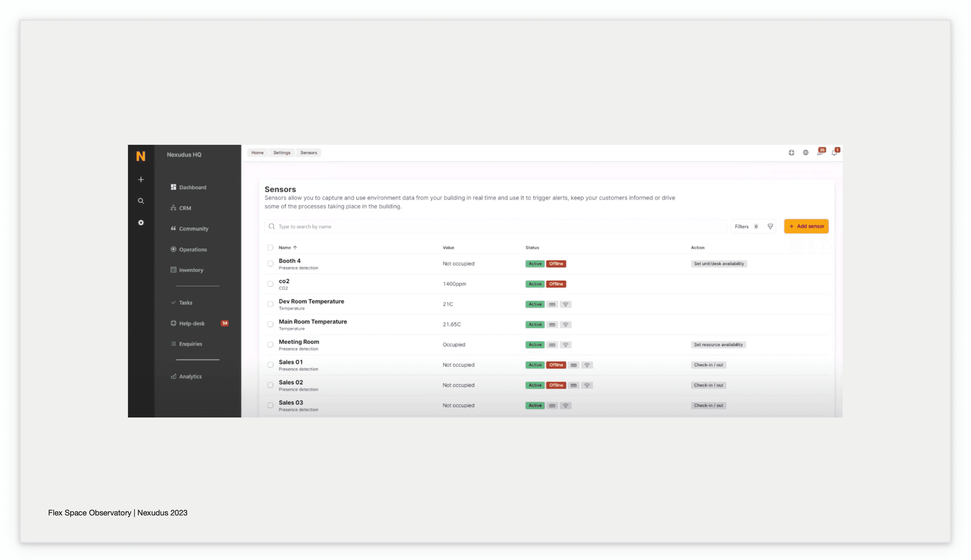Click Sensors breadcrumb
This screenshot has width=971, height=560.
click(309, 153)
